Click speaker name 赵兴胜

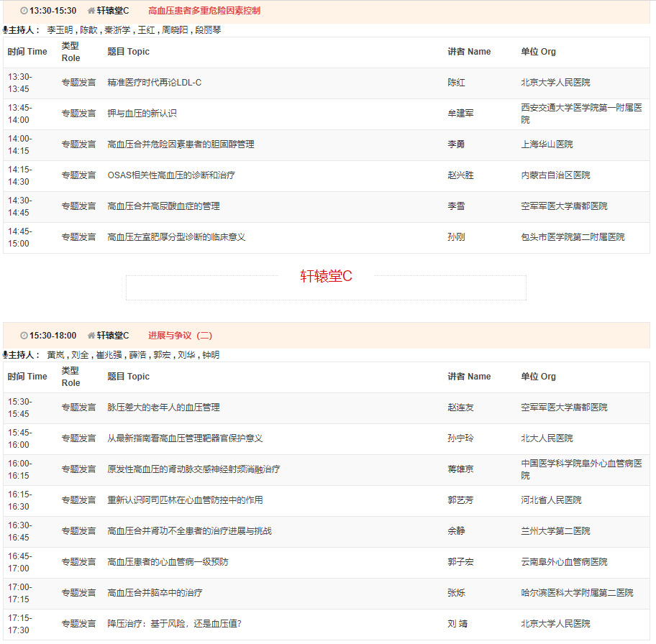click(x=460, y=175)
